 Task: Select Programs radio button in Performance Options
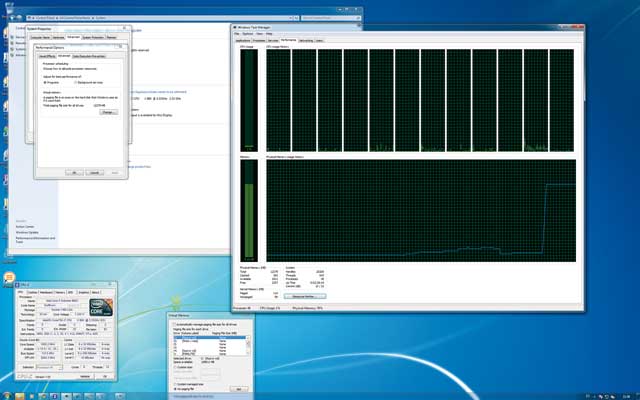pyautogui.click(x=45, y=82)
